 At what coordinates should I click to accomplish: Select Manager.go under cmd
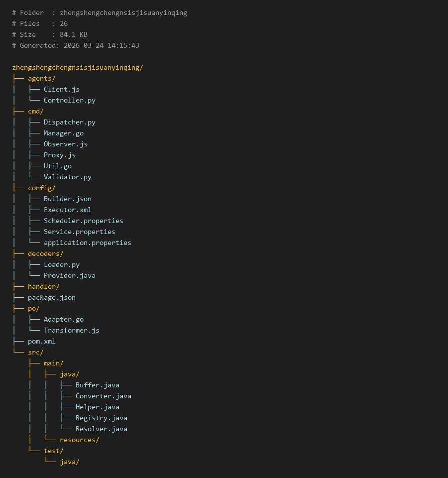[x=63, y=133]
